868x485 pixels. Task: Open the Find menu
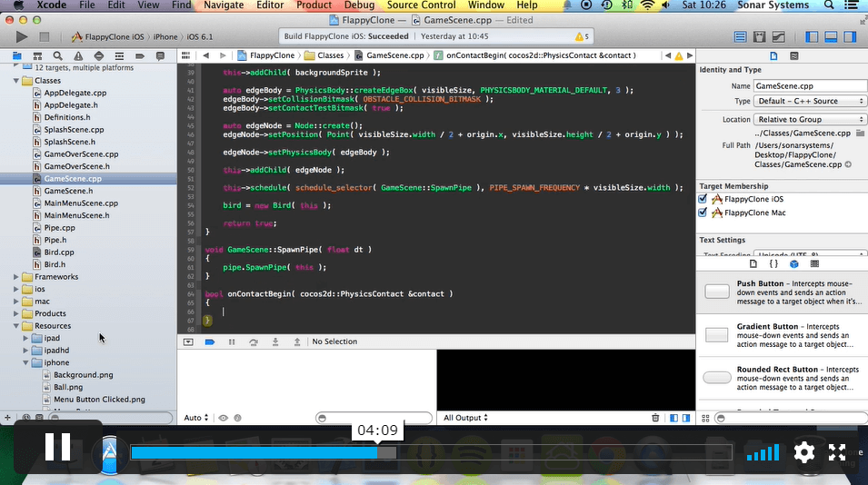point(182,5)
